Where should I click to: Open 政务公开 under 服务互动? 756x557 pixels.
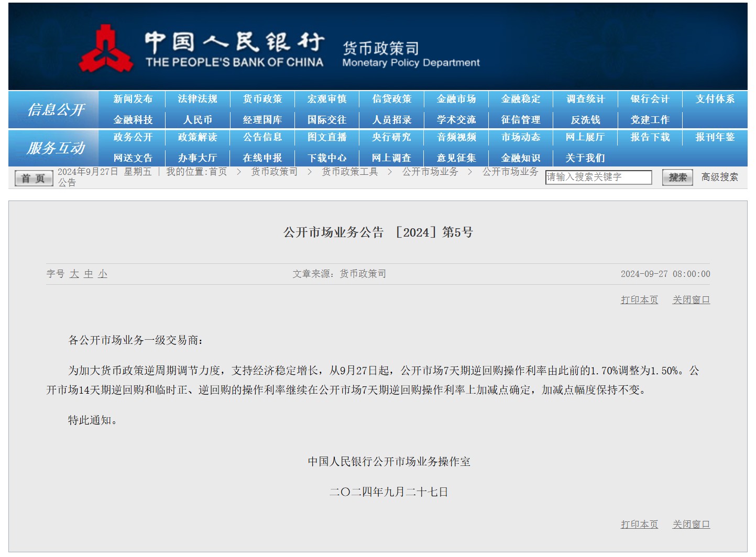(133, 137)
